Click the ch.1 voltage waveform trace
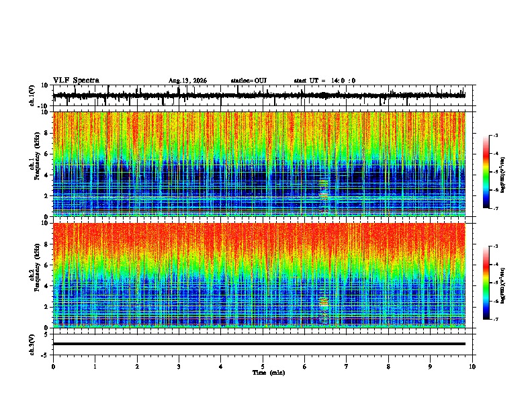The image size is (532, 411). [259, 95]
